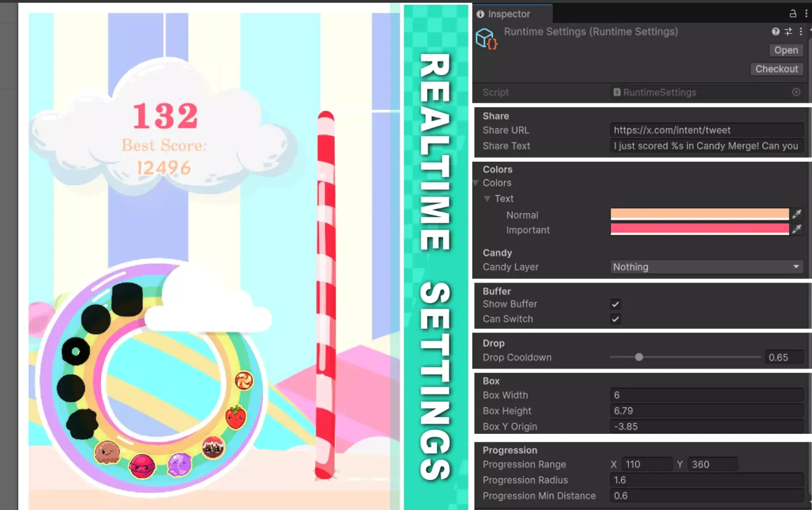This screenshot has height=510, width=812.
Task: Open the Runtime Settings component kebab menu
Action: pyautogui.click(x=800, y=32)
